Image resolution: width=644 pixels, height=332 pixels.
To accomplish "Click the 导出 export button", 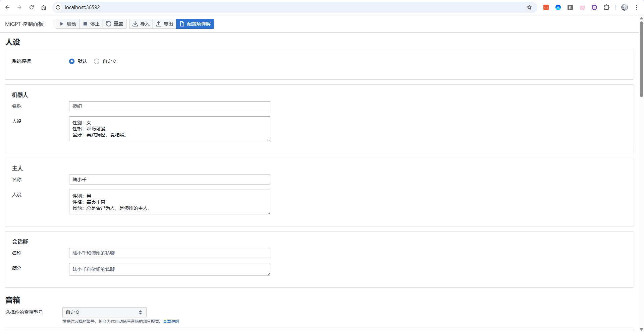I will coord(164,24).
